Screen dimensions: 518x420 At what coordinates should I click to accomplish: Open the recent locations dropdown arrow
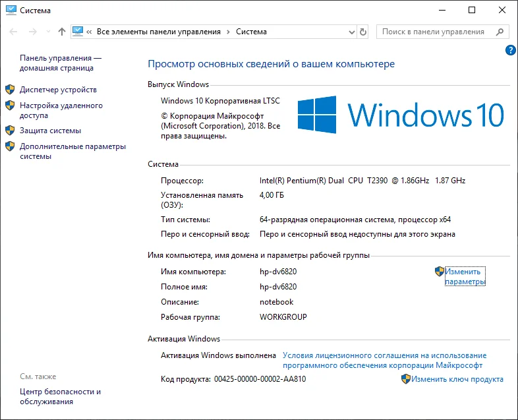[48, 32]
